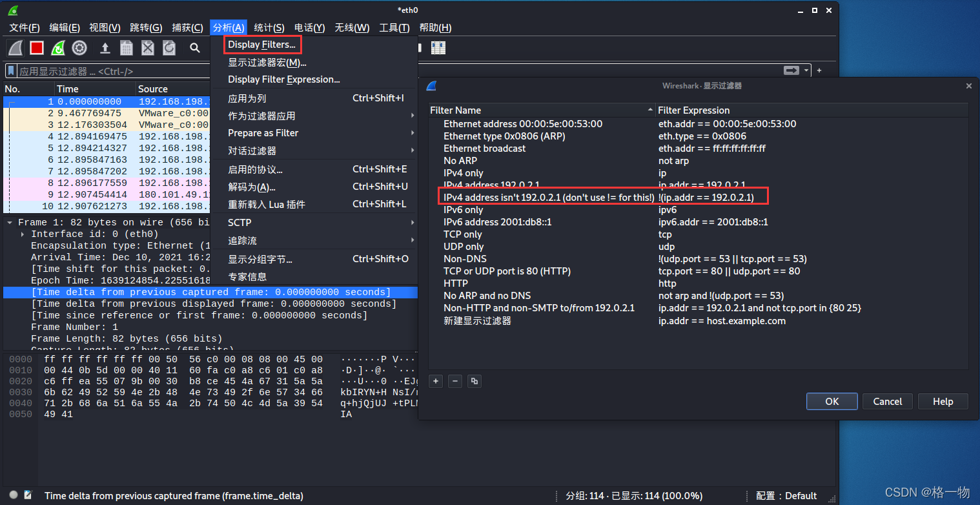Image resolution: width=980 pixels, height=505 pixels.
Task: Find a packet with the magnifier icon
Action: [x=195, y=48]
